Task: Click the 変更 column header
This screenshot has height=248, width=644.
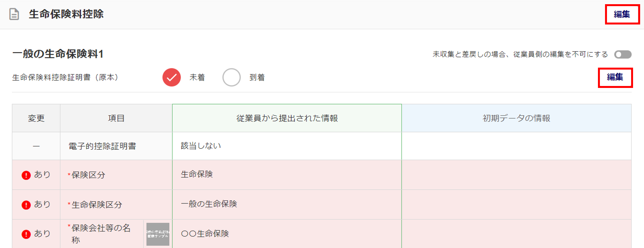Action: [36, 118]
